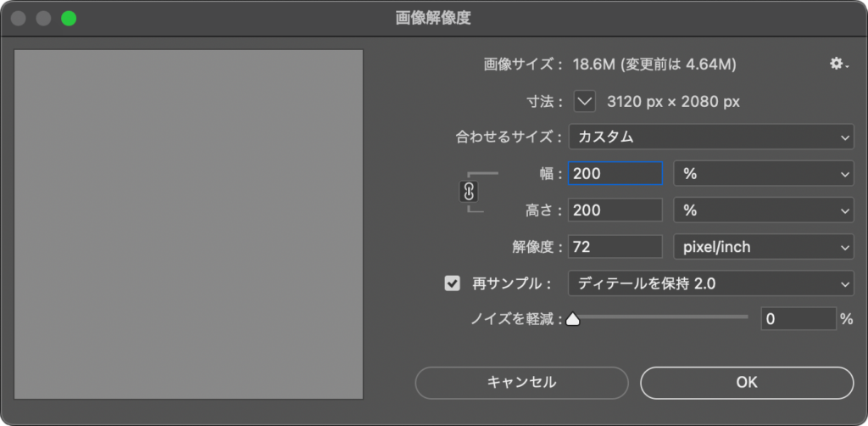Open the pixel/inch unit dropdown

764,246
